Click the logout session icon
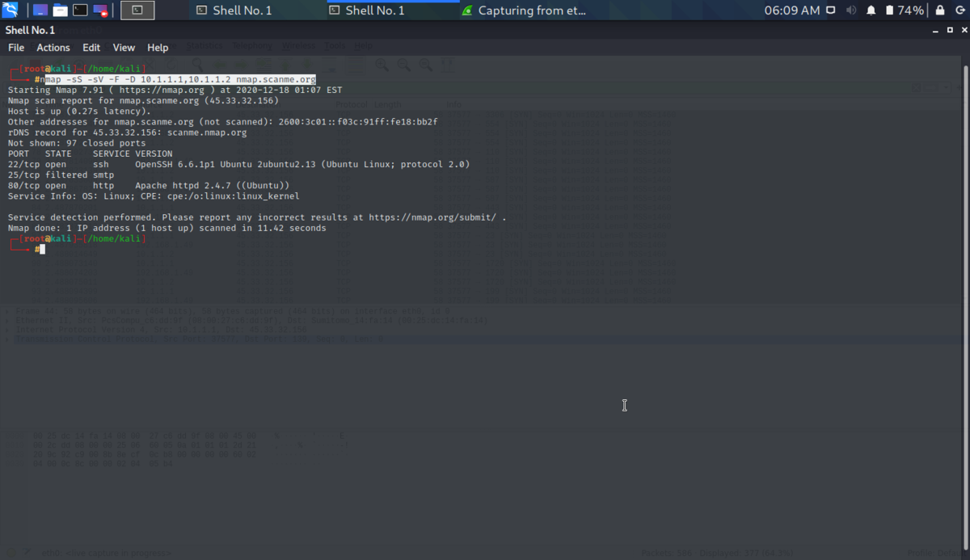 click(959, 11)
